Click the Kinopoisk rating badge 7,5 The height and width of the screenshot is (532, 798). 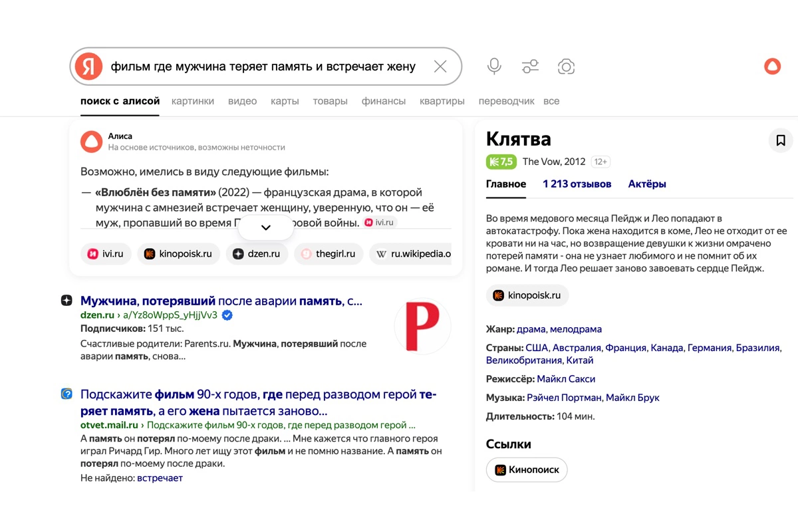501,162
